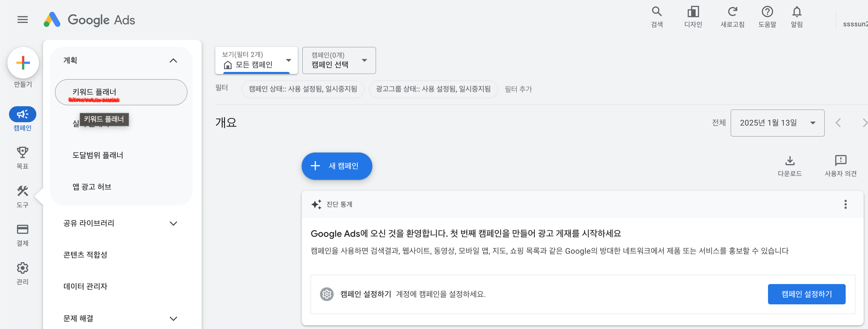The width and height of the screenshot is (868, 329).
Task: Select the 캠페인 megaphone sidebar icon
Action: (x=23, y=114)
